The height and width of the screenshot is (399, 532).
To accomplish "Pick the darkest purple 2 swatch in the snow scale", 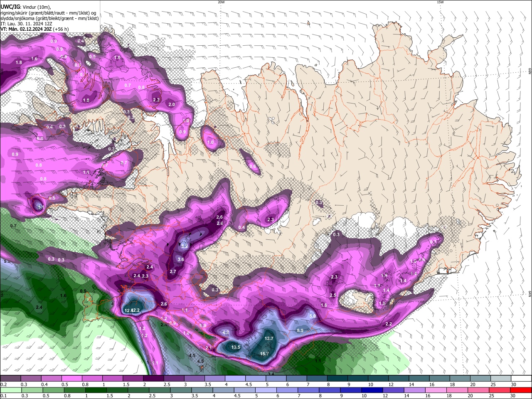I will (x=153, y=379).
